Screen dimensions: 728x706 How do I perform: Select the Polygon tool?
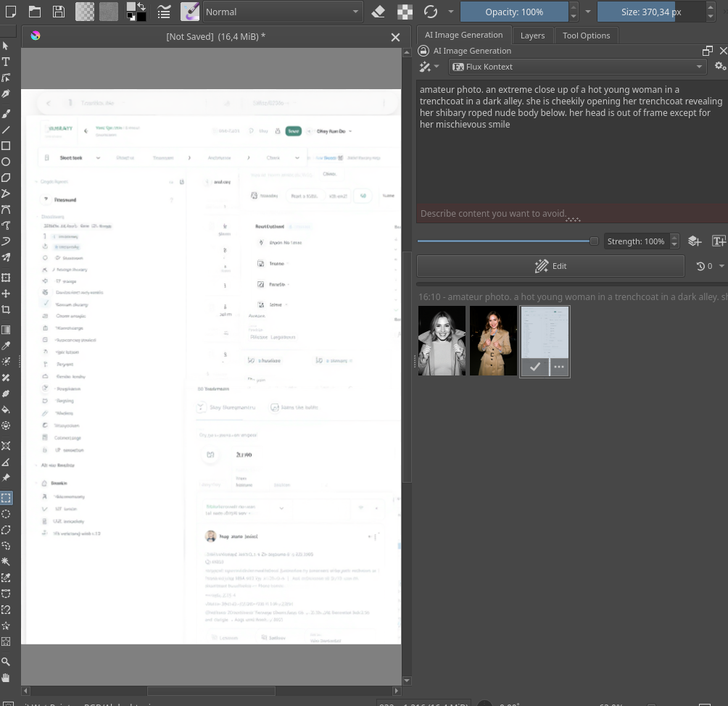(x=6, y=178)
